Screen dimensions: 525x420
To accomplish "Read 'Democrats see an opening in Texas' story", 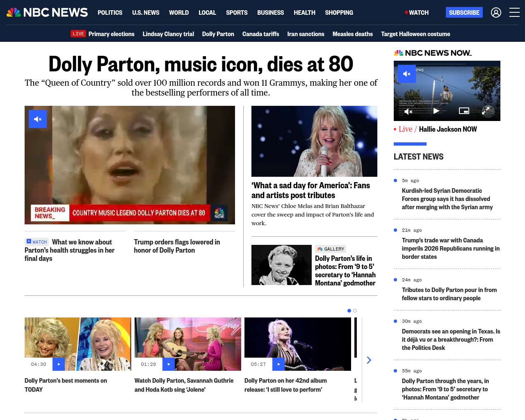I will tap(451, 340).
